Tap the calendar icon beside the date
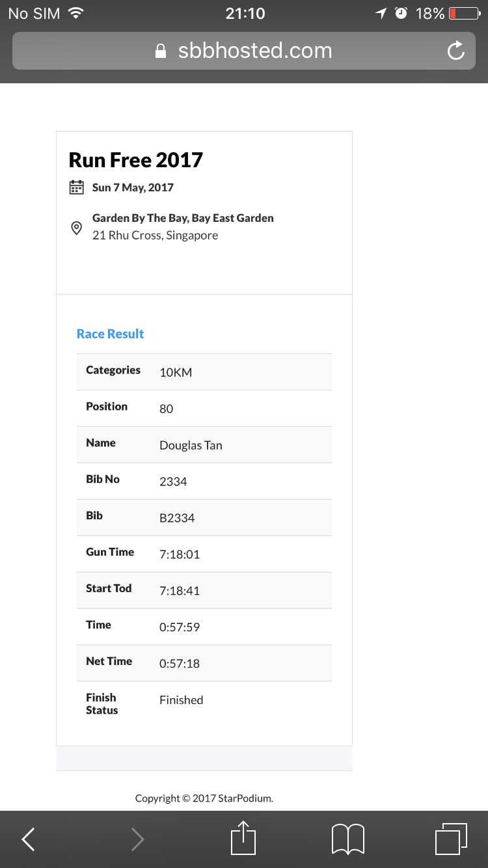Viewport: 488px width, 868px height. pyautogui.click(x=76, y=187)
